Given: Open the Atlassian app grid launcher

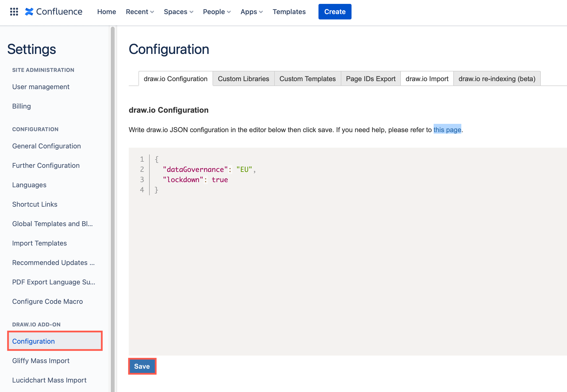Looking at the screenshot, I should pyautogui.click(x=14, y=12).
